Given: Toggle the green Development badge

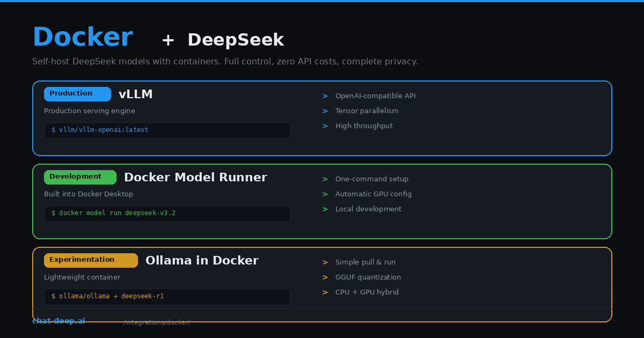Looking at the screenshot, I should [x=80, y=177].
